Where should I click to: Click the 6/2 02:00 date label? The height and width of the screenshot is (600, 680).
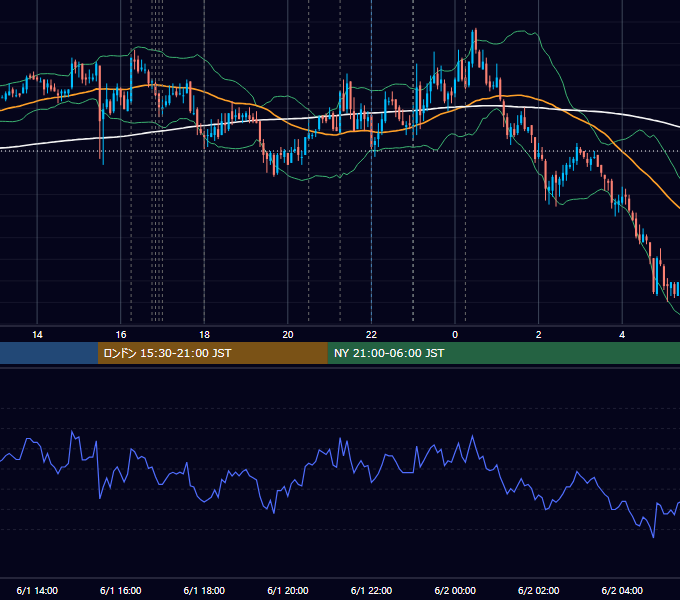(539, 590)
